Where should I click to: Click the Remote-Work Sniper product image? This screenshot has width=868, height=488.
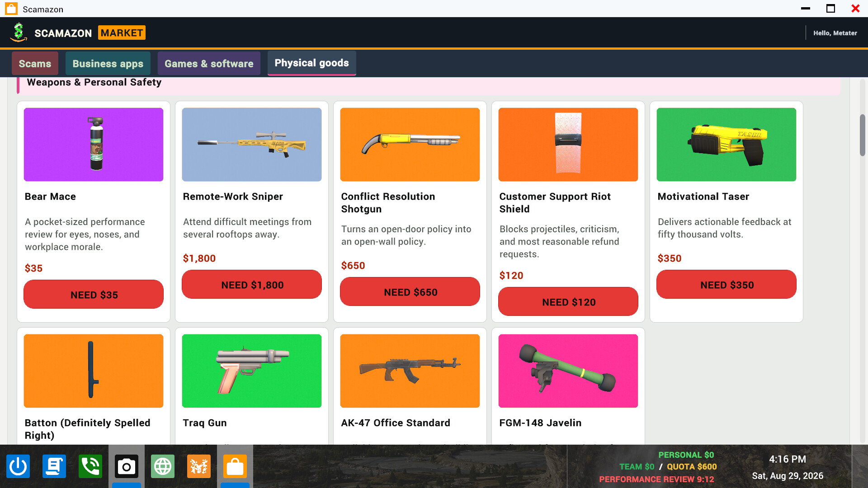point(252,145)
